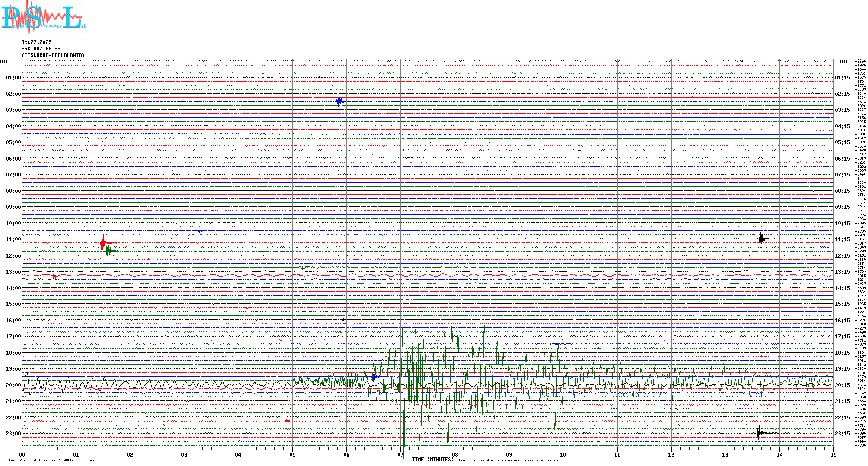The width and height of the screenshot is (868, 466).
Task: Select the green event below the red burst
Action: click(109, 251)
